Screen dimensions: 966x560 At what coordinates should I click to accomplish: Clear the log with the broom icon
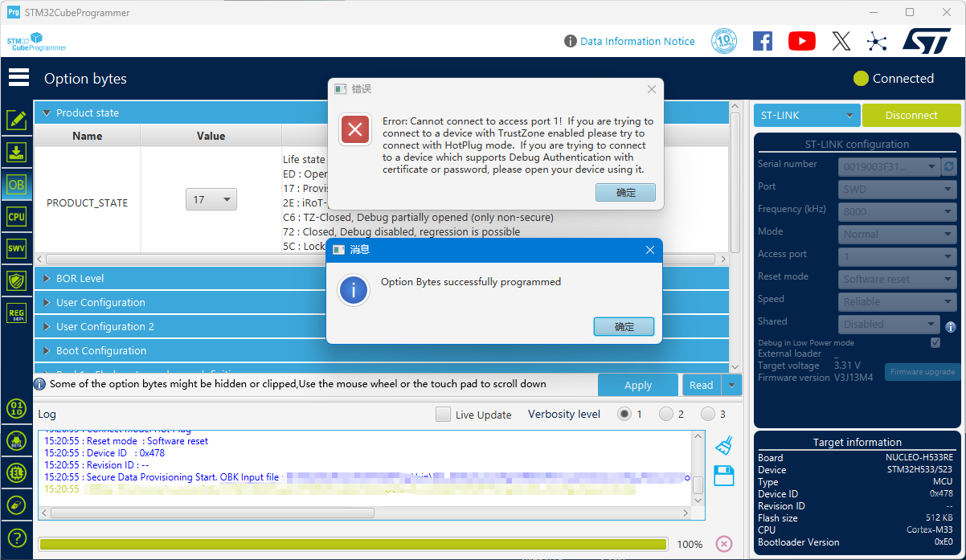point(724,445)
